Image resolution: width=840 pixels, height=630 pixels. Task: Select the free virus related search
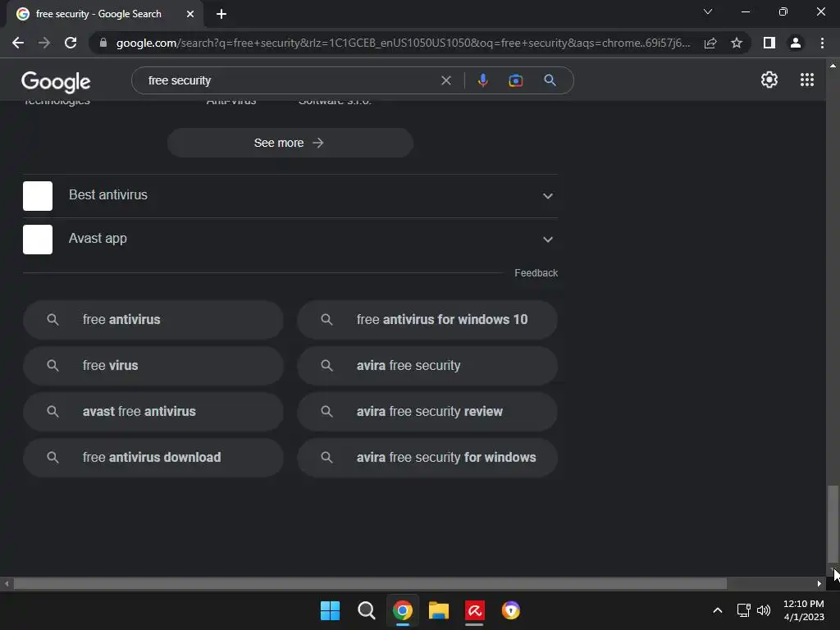pos(153,365)
